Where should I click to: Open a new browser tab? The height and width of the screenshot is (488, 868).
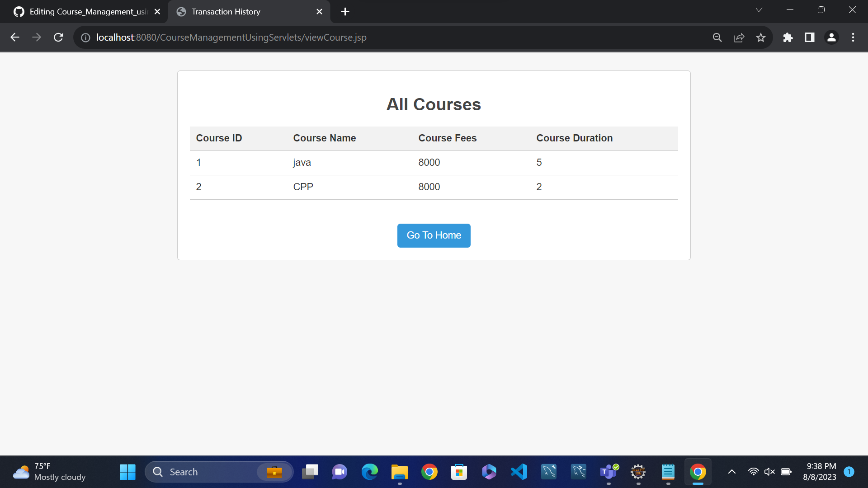[345, 11]
